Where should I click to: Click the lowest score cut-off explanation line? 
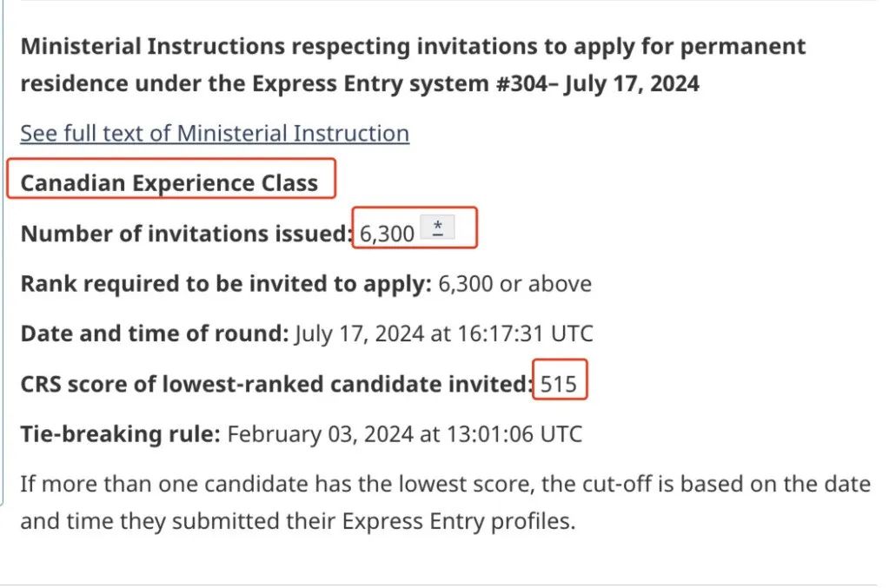point(446,485)
